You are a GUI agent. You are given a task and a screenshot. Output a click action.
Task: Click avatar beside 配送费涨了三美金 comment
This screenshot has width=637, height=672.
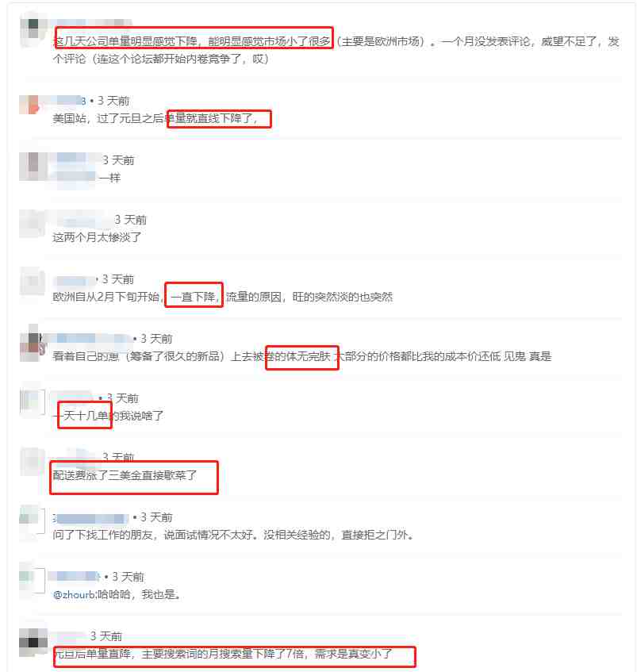click(33, 461)
